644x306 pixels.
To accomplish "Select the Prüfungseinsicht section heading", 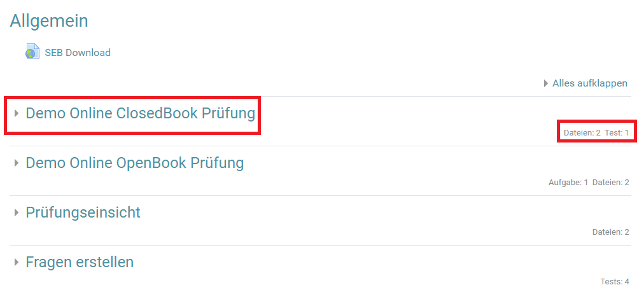I will point(83,212).
